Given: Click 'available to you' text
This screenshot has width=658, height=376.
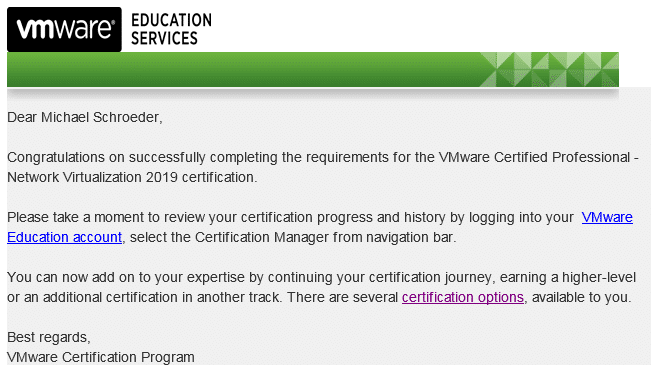Looking at the screenshot, I should pyautogui.click(x=581, y=297).
